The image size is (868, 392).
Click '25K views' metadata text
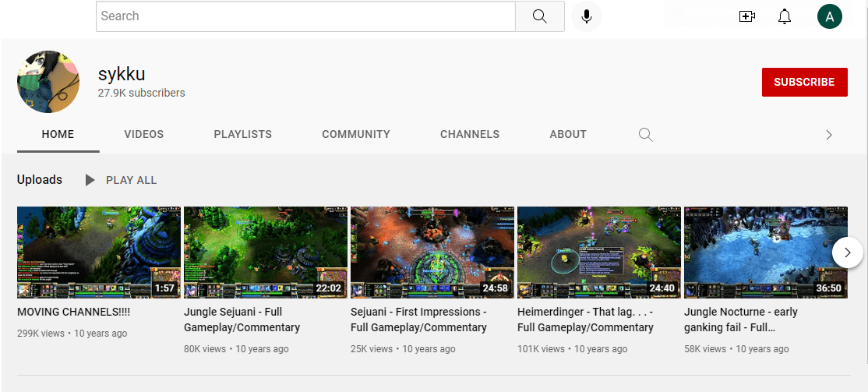[x=372, y=349]
